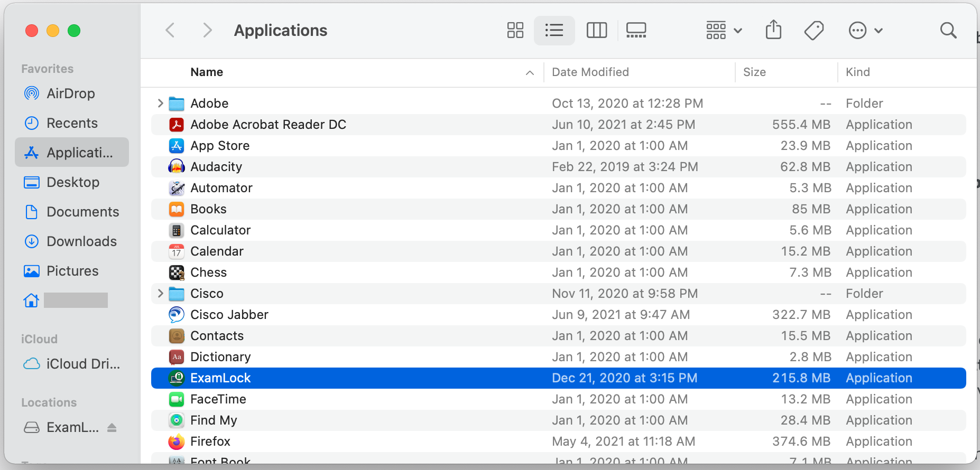
Task: Sort by the Size column header
Action: click(754, 72)
